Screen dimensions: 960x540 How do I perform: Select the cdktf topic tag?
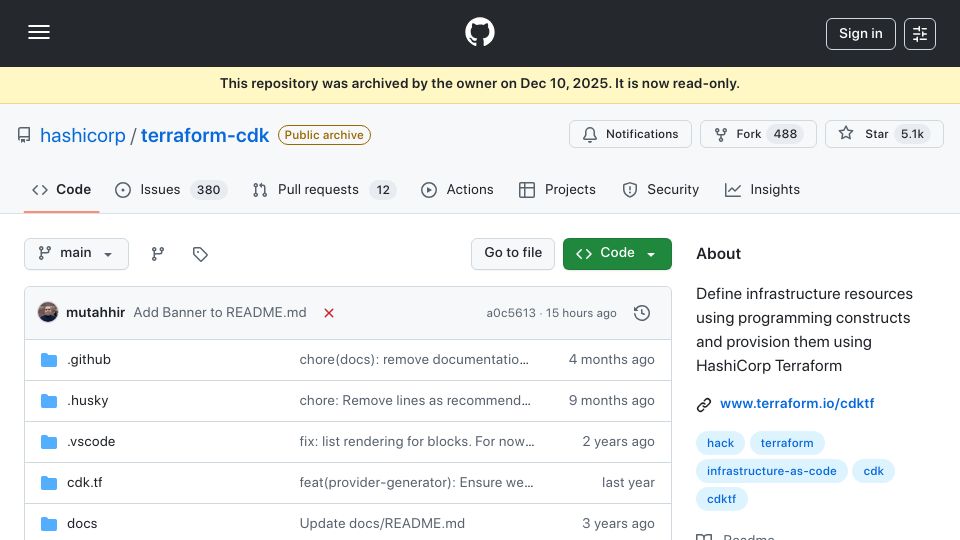tap(721, 499)
